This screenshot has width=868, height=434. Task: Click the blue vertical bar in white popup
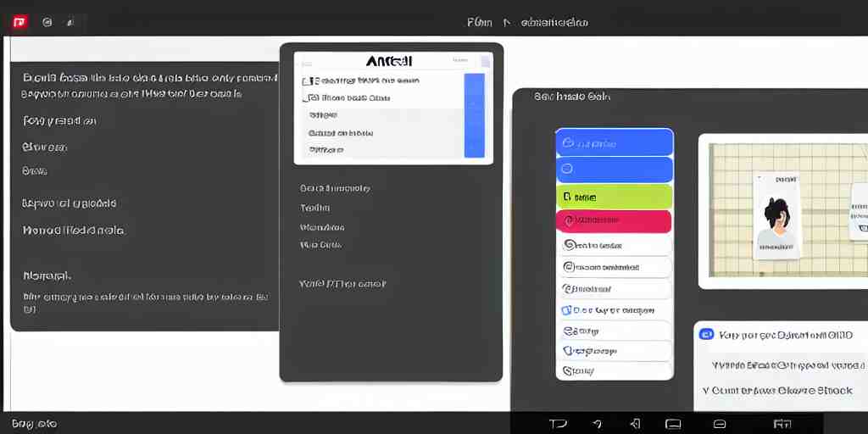tap(475, 114)
